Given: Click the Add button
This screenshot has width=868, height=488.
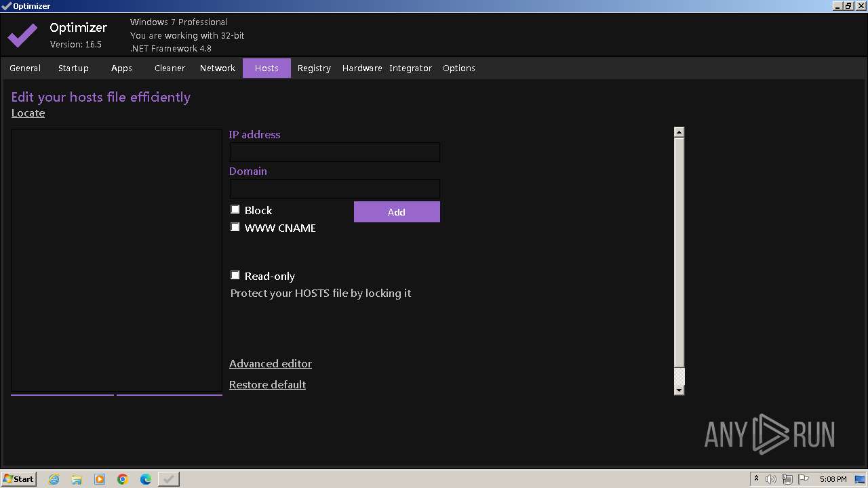Looking at the screenshot, I should [x=397, y=212].
